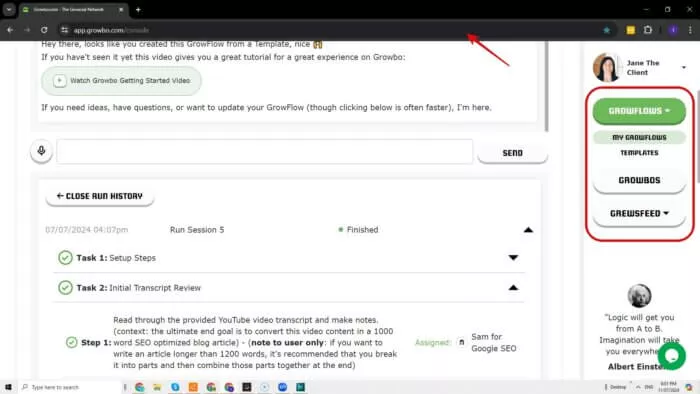Click the dark square app icon in taskbar
700x394 pixels.
coord(246,387)
